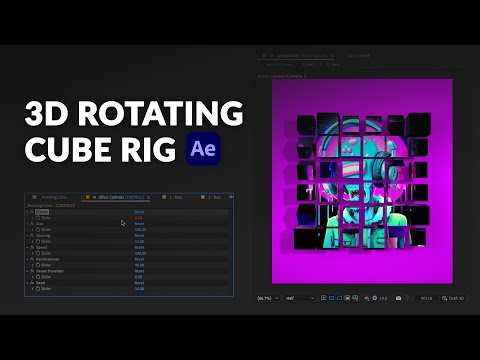Image resolution: width=480 pixels, height=360 pixels.
Task: Toggle stopwatch for Pause Duration slider
Action: (38, 277)
